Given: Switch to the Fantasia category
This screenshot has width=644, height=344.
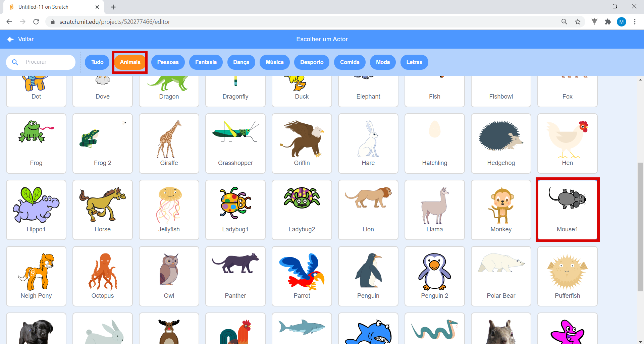Looking at the screenshot, I should click(206, 62).
